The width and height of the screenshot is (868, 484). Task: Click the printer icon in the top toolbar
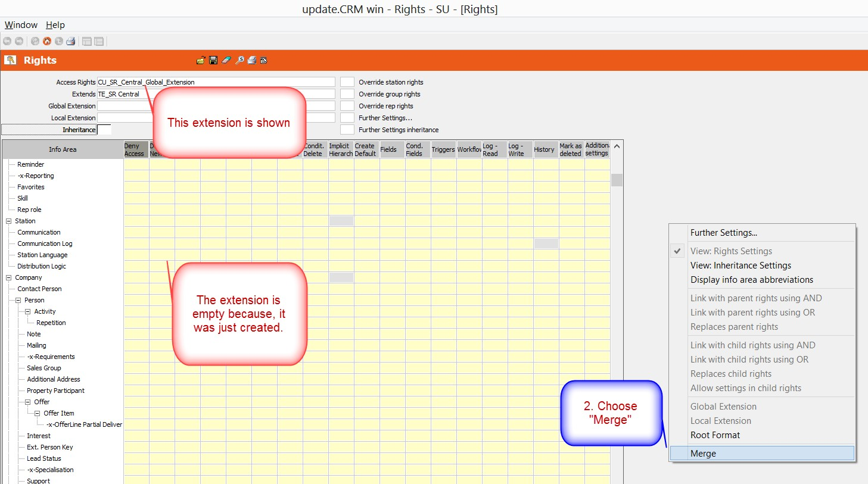(x=71, y=41)
